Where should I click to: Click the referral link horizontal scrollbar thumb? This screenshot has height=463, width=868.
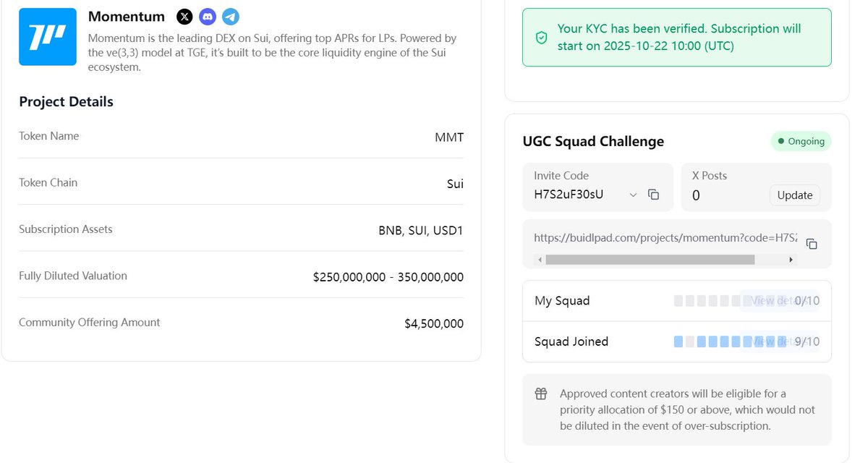(650, 260)
